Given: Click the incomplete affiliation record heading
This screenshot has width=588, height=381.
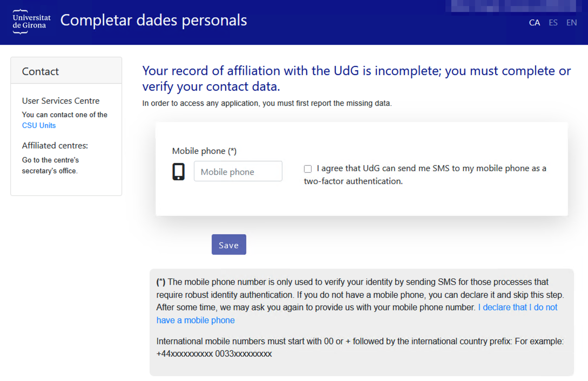Looking at the screenshot, I should (356, 78).
